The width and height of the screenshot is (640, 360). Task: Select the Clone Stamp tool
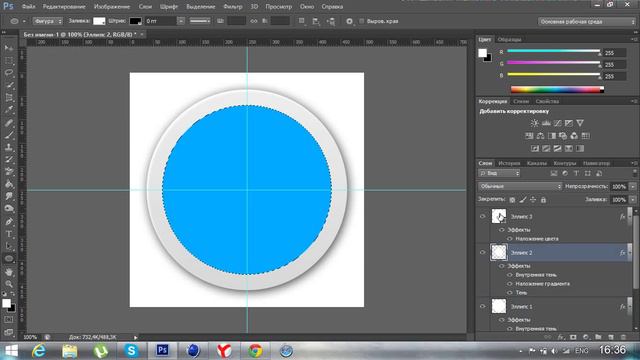point(9,147)
